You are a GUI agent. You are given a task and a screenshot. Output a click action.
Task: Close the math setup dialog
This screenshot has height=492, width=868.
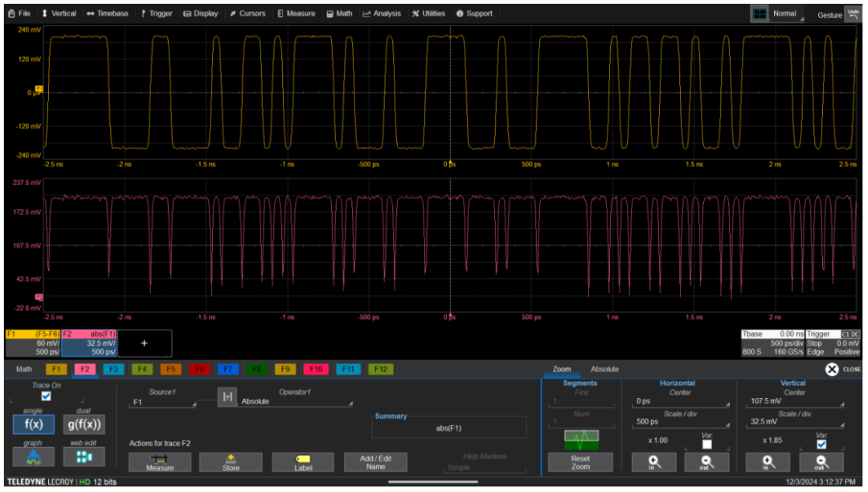[832, 369]
